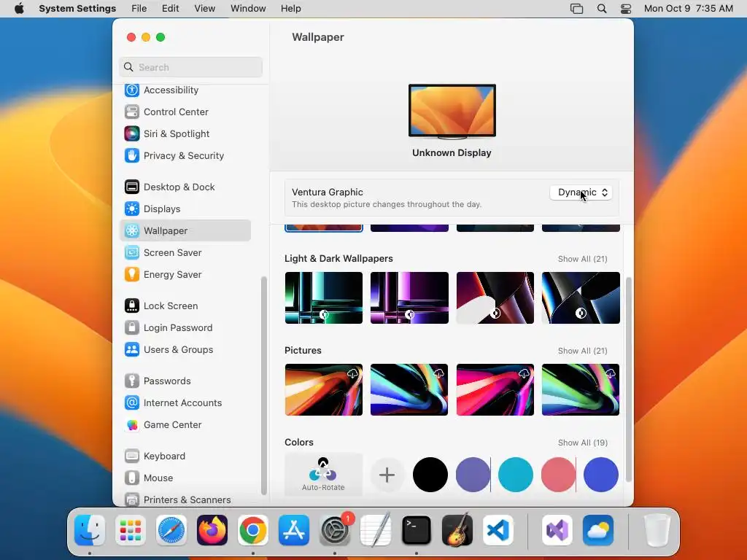Open the Help menu
Image resolution: width=747 pixels, height=560 pixels.
[290, 9]
